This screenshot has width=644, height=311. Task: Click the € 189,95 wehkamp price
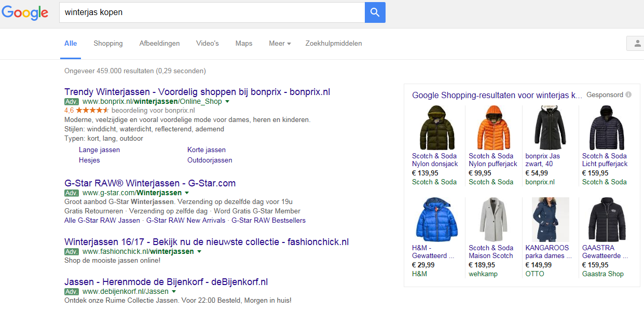pos(482,265)
